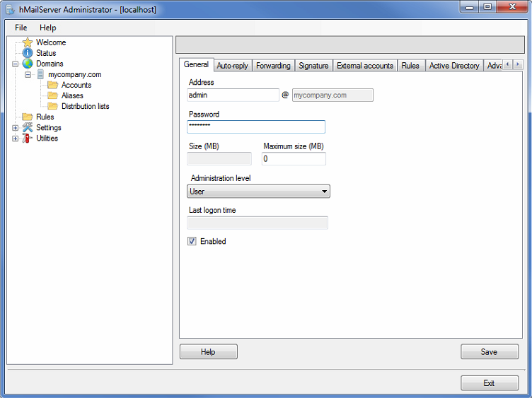This screenshot has height=398, width=532.
Task: Select Utilities label in the tree
Action: pos(47,138)
